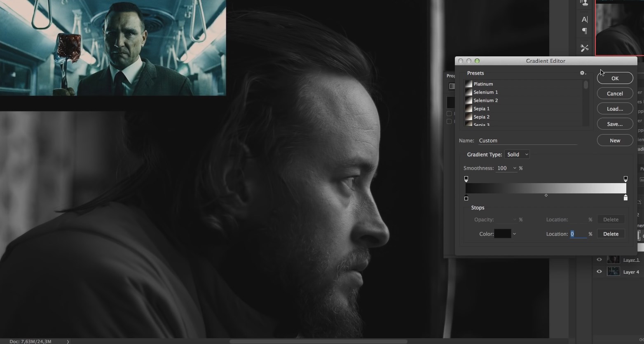The image size is (644, 344).
Task: Toggle the upper checkbox in Properties panel
Action: pos(449,114)
